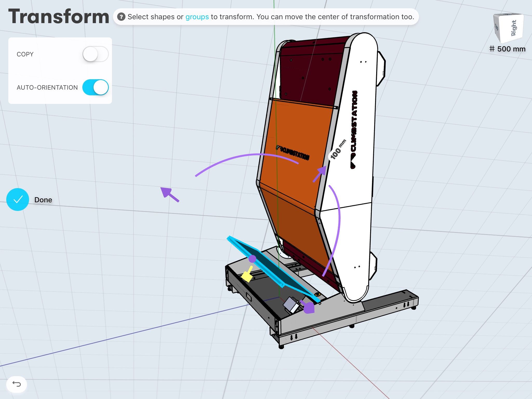Grab the yellow axis move handle
The width and height of the screenshot is (532, 399).
point(248,274)
